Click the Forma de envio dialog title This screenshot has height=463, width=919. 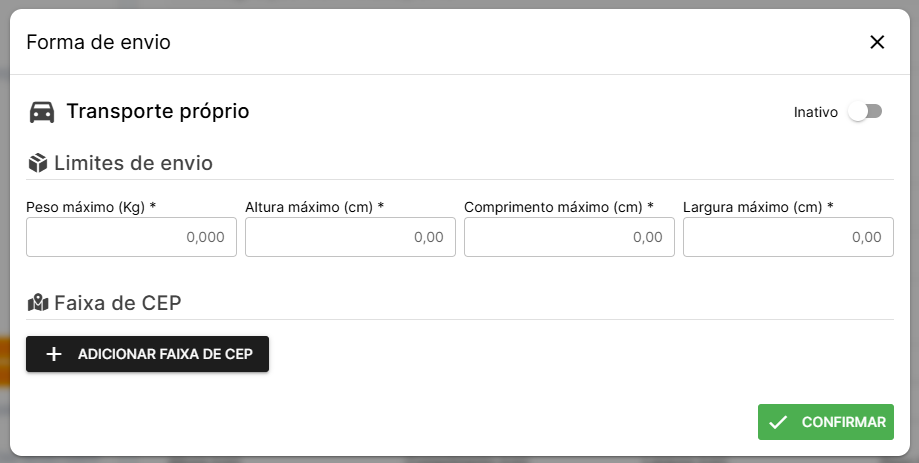point(98,42)
